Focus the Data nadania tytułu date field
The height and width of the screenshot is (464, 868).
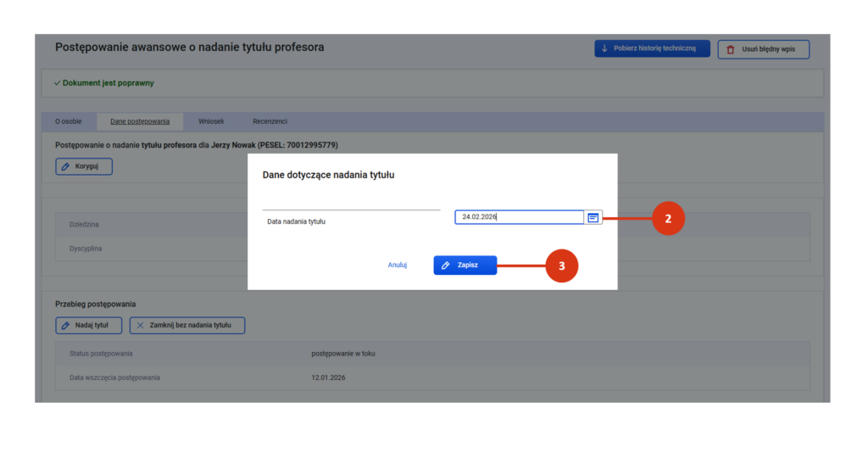tap(519, 217)
